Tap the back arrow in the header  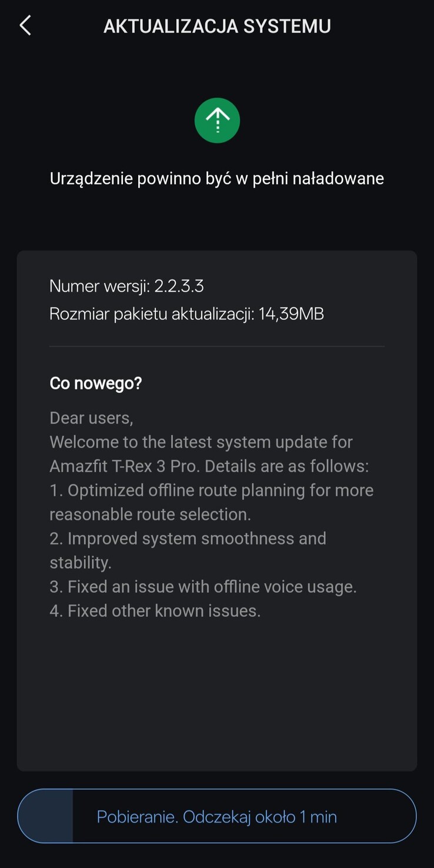25,25
